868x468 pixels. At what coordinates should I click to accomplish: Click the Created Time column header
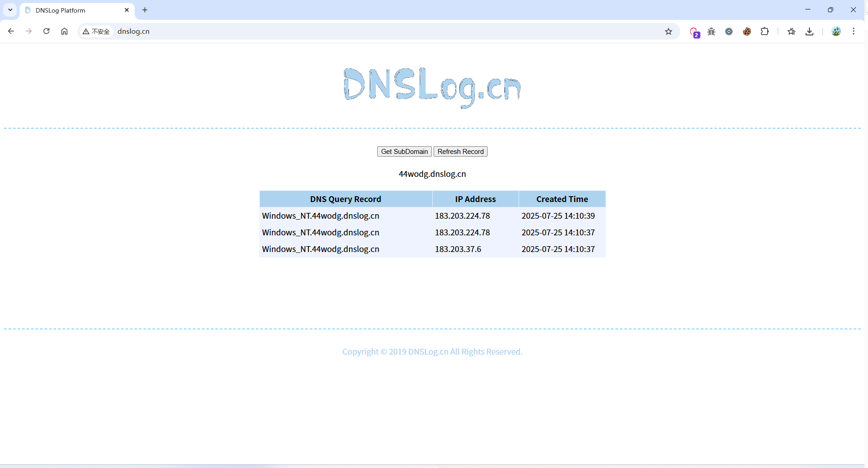click(562, 199)
